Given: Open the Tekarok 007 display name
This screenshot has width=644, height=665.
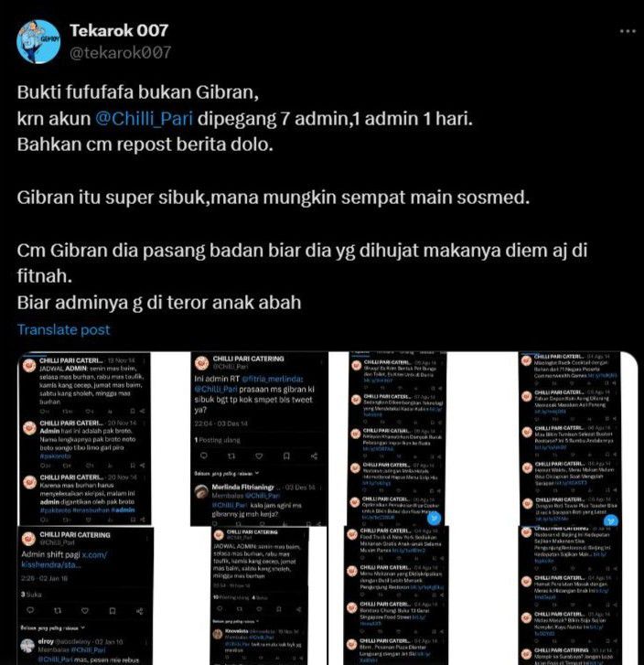Looking at the screenshot, I should pos(119,30).
